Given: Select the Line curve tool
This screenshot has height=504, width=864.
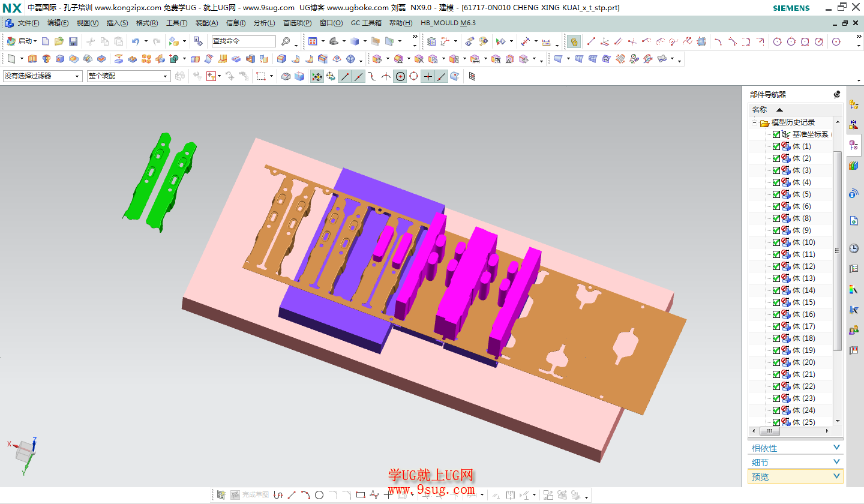Looking at the screenshot, I should [x=591, y=41].
